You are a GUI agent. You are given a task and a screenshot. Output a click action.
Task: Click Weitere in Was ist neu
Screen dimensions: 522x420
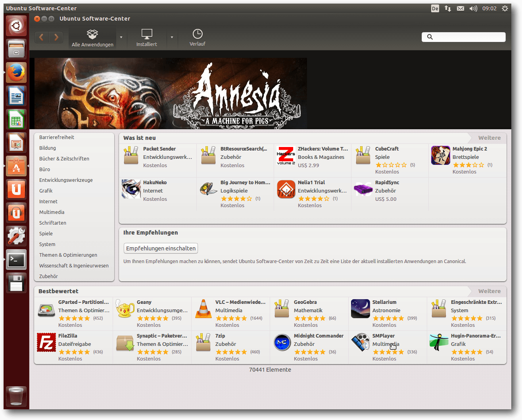(x=489, y=138)
